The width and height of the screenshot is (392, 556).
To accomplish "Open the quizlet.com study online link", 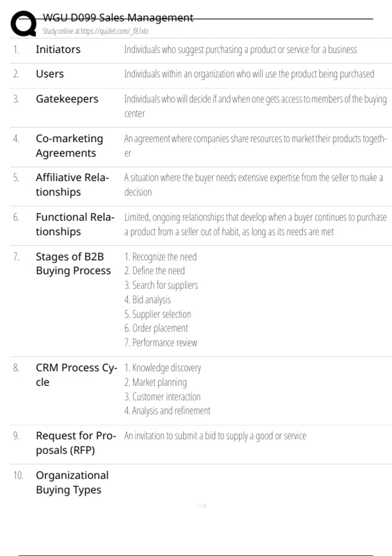I will click(95, 31).
